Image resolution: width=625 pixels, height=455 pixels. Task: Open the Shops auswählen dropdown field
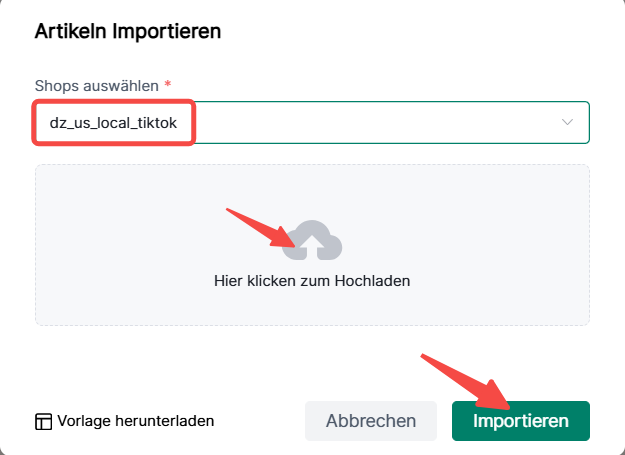click(380, 122)
